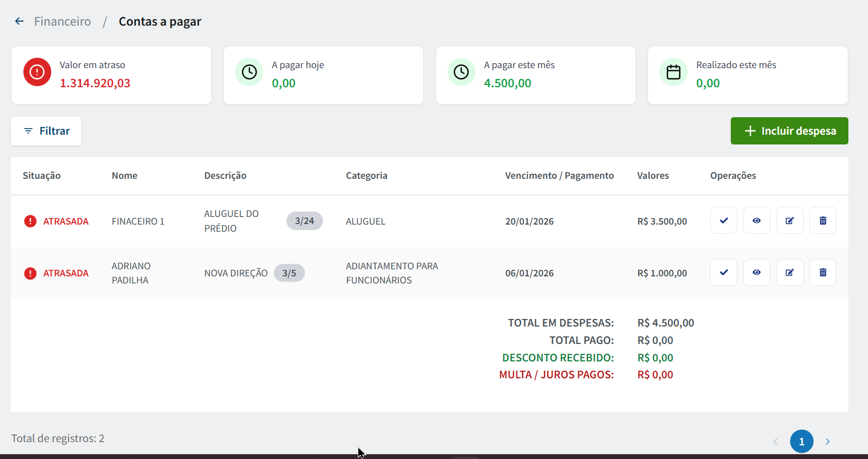Click the 3/24 installment badge
The width and height of the screenshot is (868, 459).
304,221
